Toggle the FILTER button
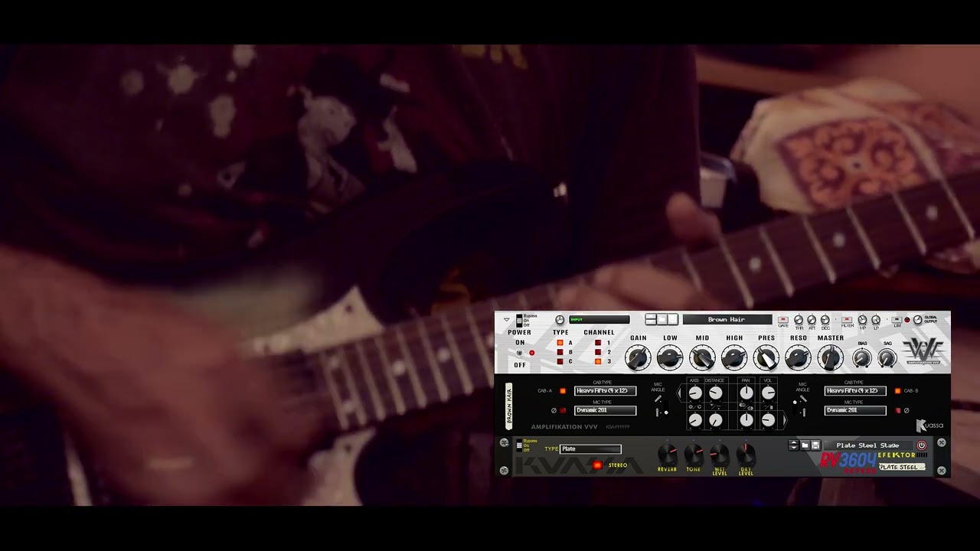Viewport: 980px width, 551px height. coord(847,320)
